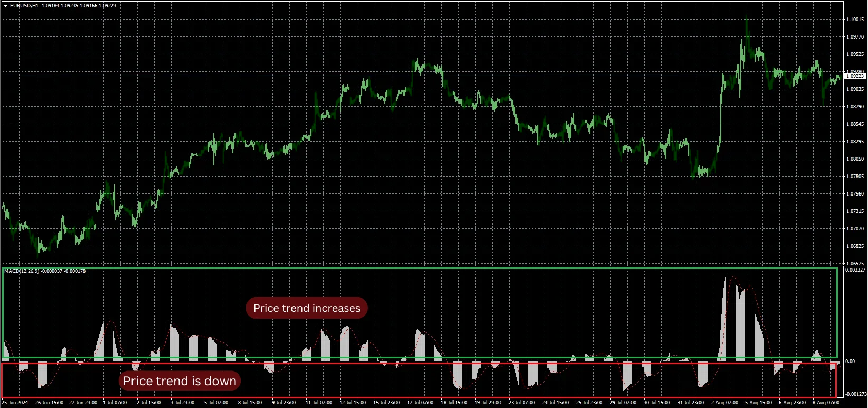Click the 24 Jul 15:00 time label
868x408 pixels.
coord(555,403)
